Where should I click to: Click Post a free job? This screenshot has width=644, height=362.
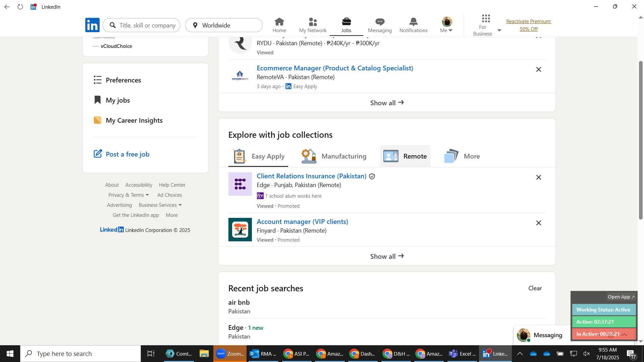click(121, 154)
